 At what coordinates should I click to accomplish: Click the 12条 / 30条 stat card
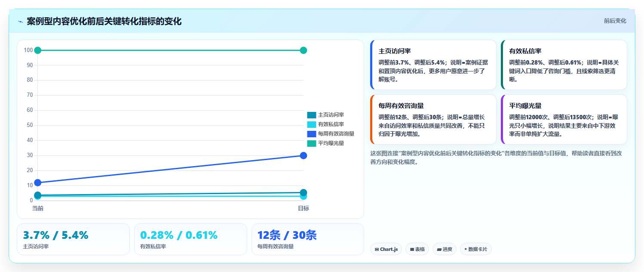[x=308, y=239]
